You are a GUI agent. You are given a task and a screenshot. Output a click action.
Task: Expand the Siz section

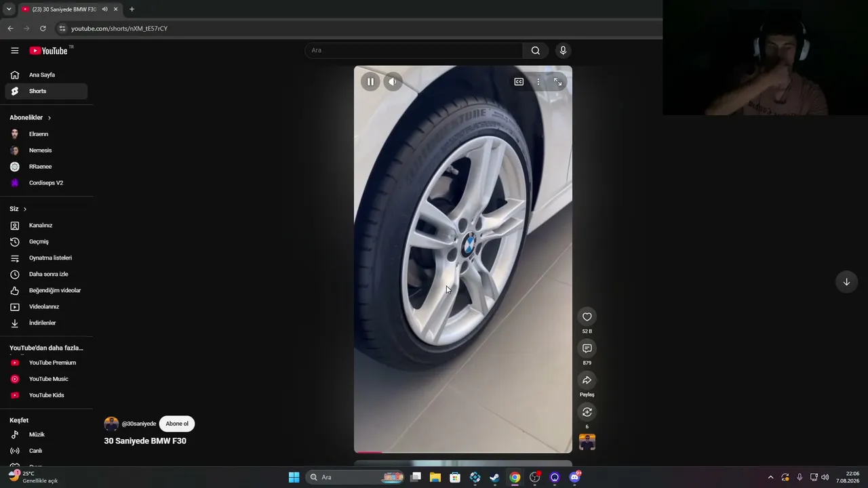18,209
